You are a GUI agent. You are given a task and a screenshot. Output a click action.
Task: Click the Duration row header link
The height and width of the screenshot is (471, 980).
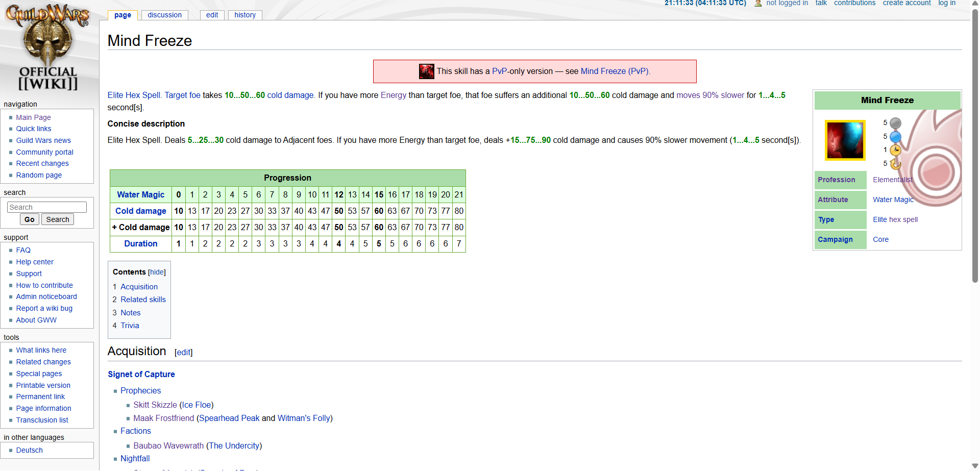click(141, 243)
